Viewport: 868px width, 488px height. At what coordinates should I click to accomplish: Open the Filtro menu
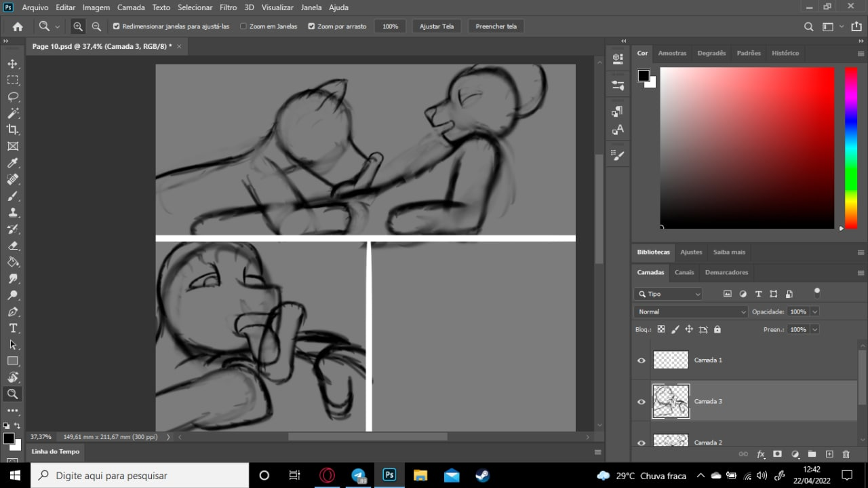[228, 7]
